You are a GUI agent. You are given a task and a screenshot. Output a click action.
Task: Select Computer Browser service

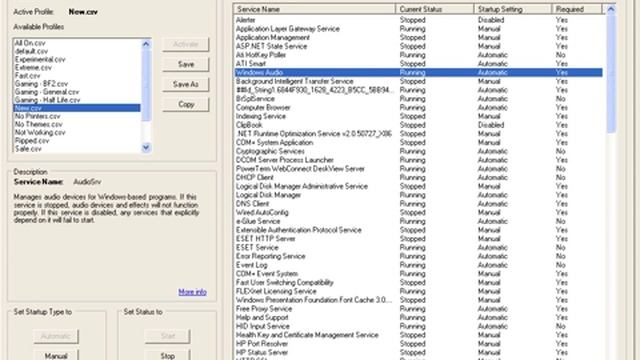tap(418, 107)
